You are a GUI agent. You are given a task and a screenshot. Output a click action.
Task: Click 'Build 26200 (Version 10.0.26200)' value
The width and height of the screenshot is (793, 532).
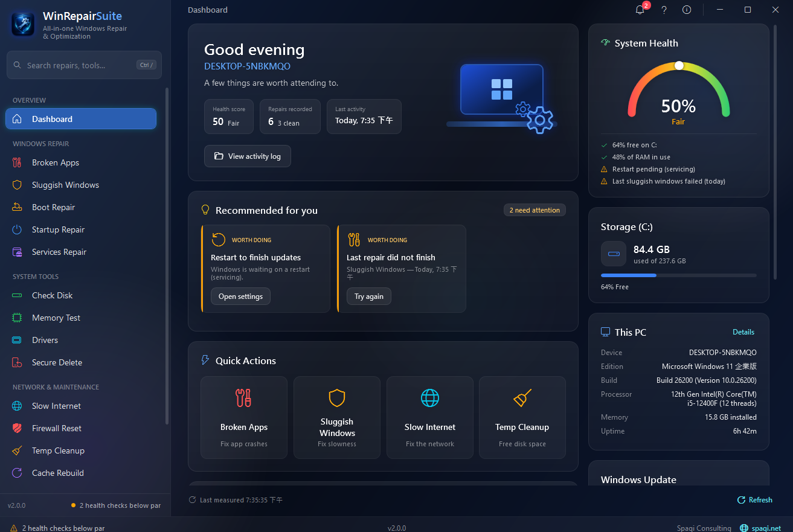click(707, 380)
